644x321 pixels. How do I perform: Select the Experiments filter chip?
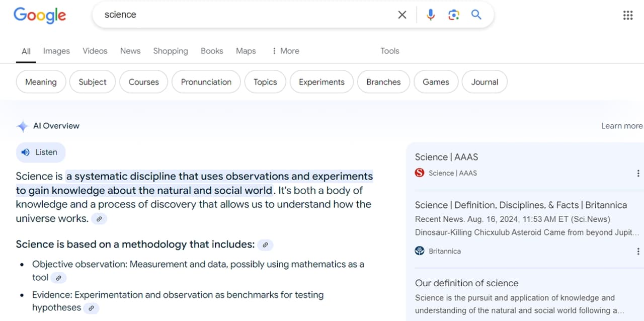321,82
